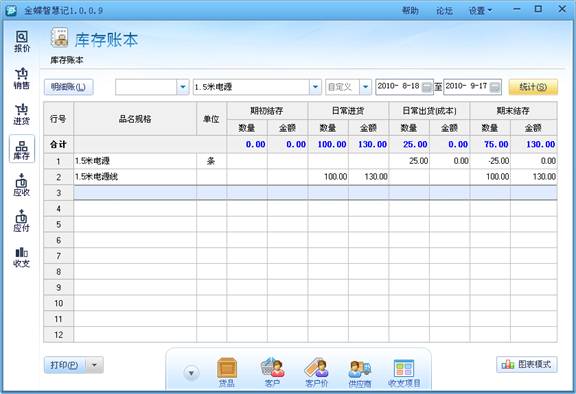The height and width of the screenshot is (394, 576).
Task: Click the 统计(S) statistics button
Action: point(533,87)
